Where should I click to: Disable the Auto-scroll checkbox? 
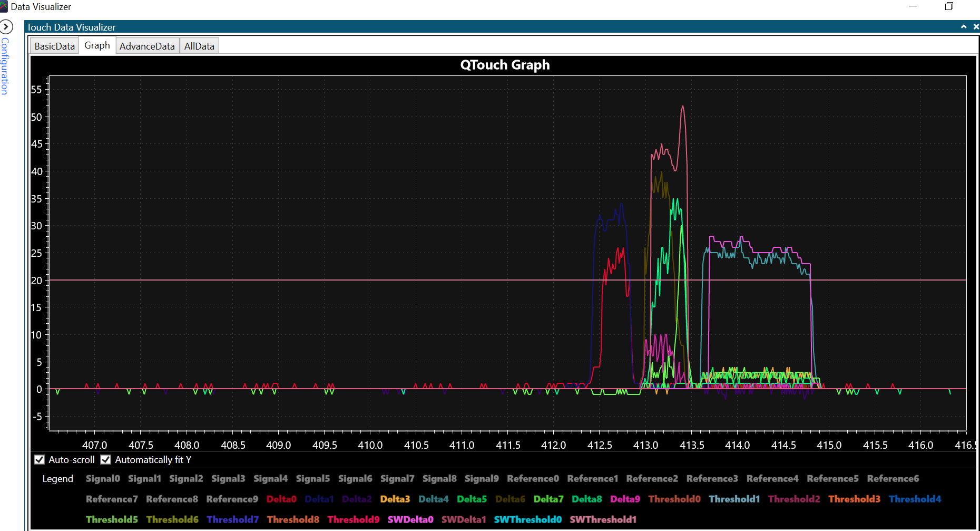40,460
